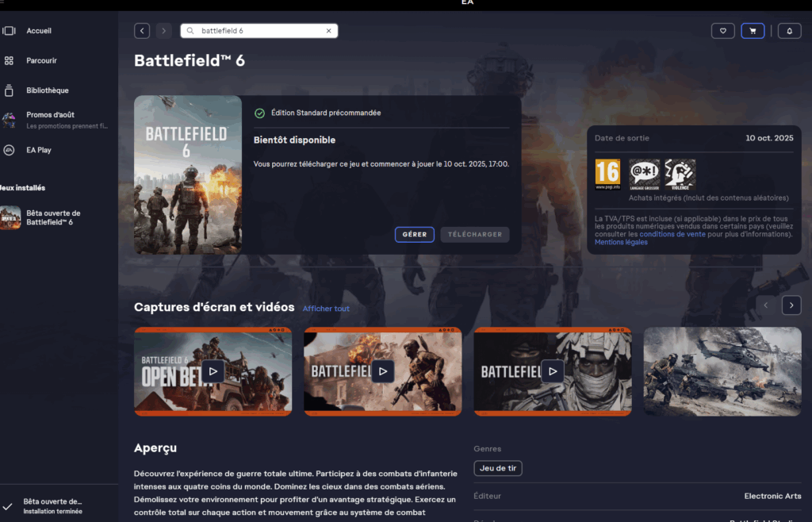
Task: Open the wishlist heart icon
Action: coord(722,31)
